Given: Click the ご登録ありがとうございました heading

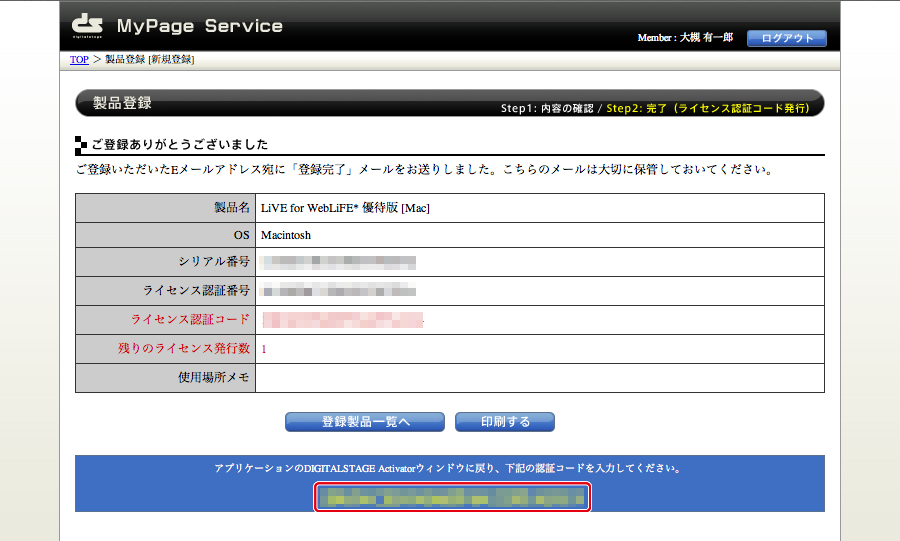Looking at the screenshot, I should (180, 145).
